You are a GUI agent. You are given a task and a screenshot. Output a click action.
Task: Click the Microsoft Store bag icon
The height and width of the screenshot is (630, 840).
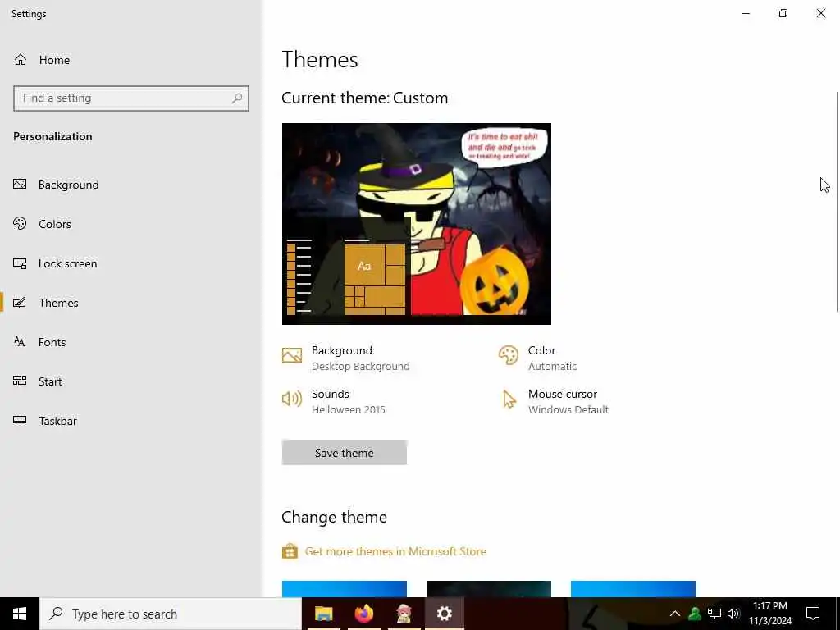(290, 551)
